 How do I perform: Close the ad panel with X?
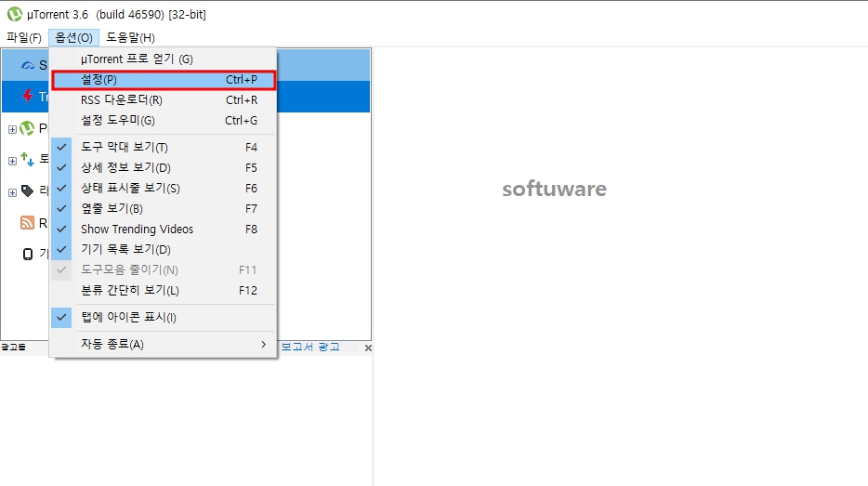point(368,348)
